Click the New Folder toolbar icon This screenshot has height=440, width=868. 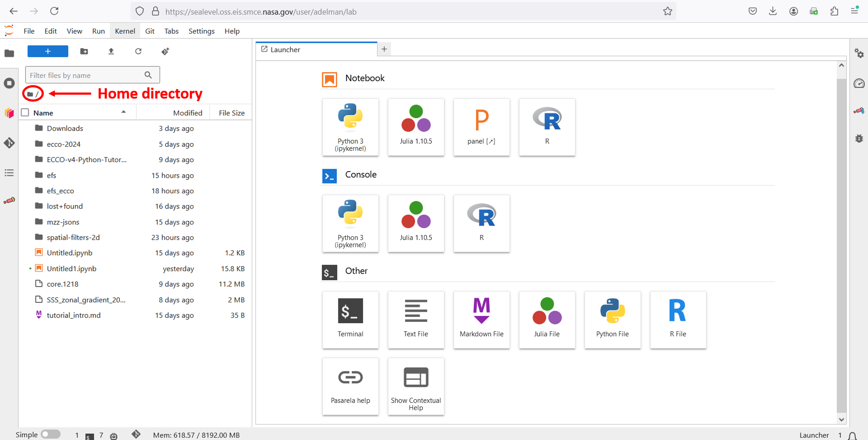84,51
